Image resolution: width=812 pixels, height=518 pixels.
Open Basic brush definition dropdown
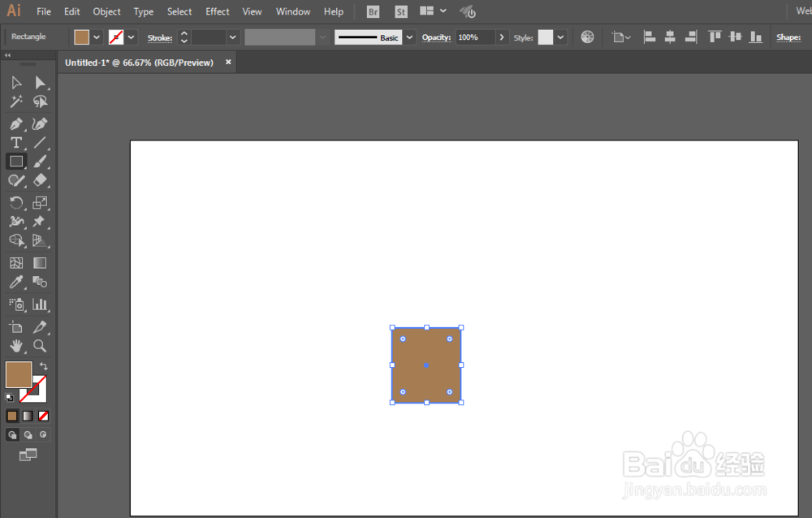[409, 37]
